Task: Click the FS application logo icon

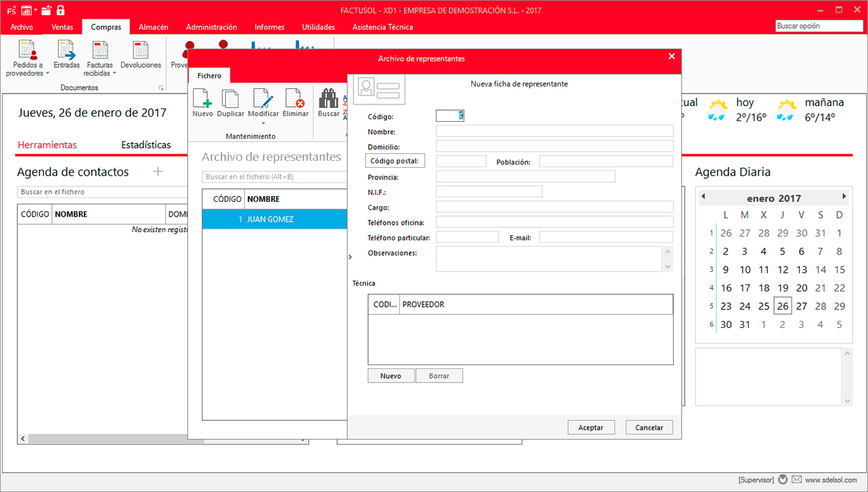Action: pos(11,10)
